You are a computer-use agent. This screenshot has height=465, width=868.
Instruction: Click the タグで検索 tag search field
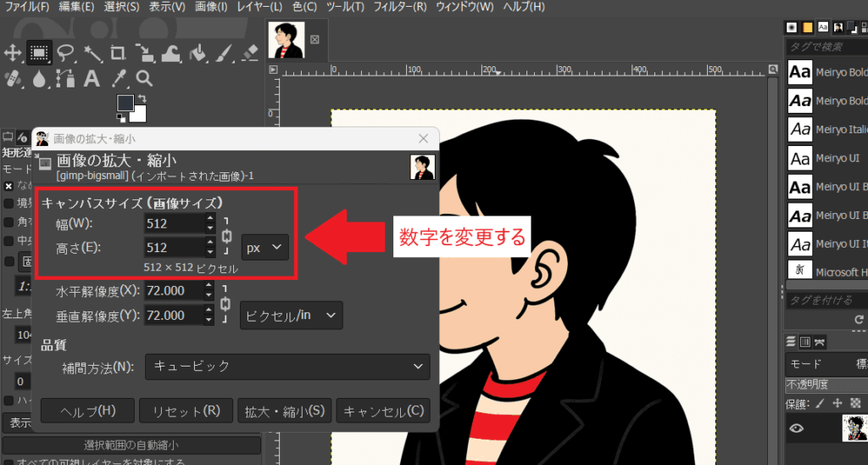[827, 48]
